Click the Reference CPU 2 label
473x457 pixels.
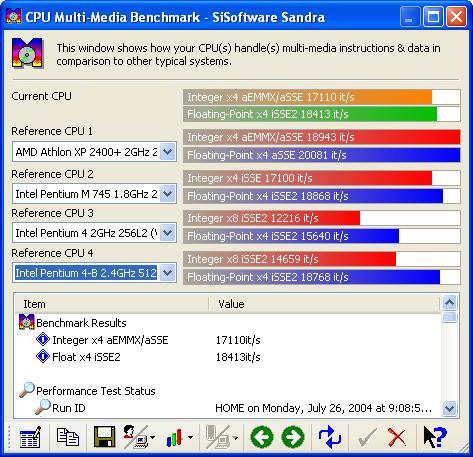52,174
